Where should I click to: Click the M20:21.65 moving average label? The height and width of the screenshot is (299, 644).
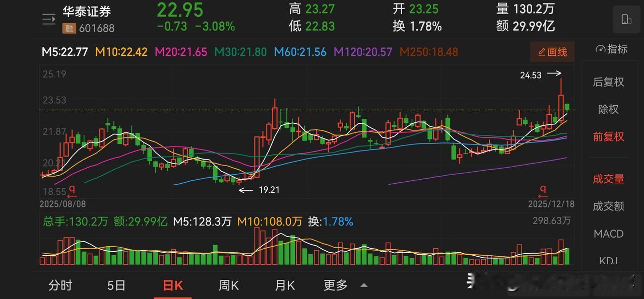pyautogui.click(x=181, y=52)
